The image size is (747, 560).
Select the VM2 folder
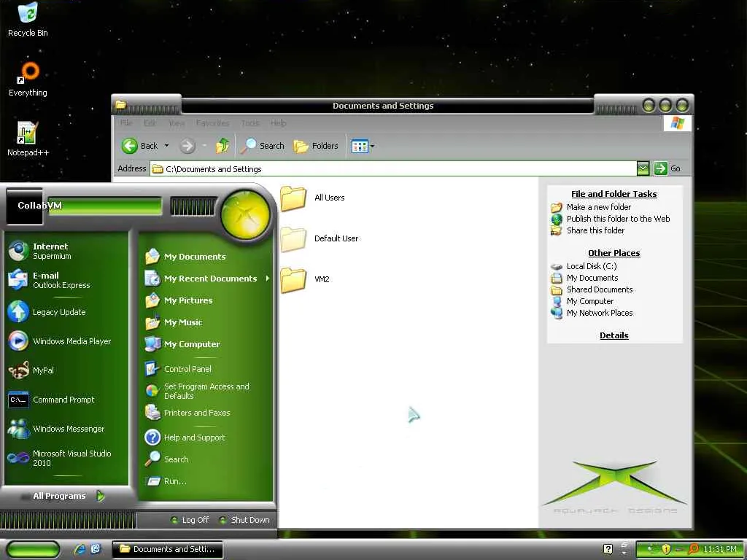click(x=305, y=279)
